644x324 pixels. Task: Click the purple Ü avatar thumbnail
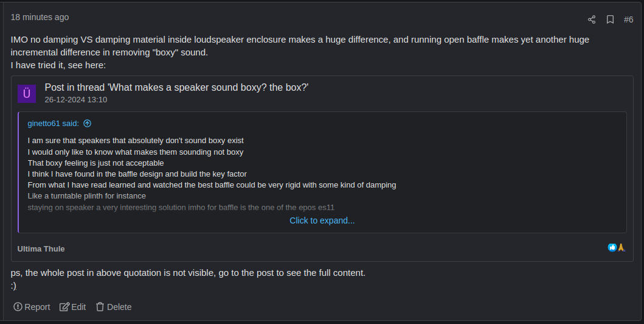(27, 94)
